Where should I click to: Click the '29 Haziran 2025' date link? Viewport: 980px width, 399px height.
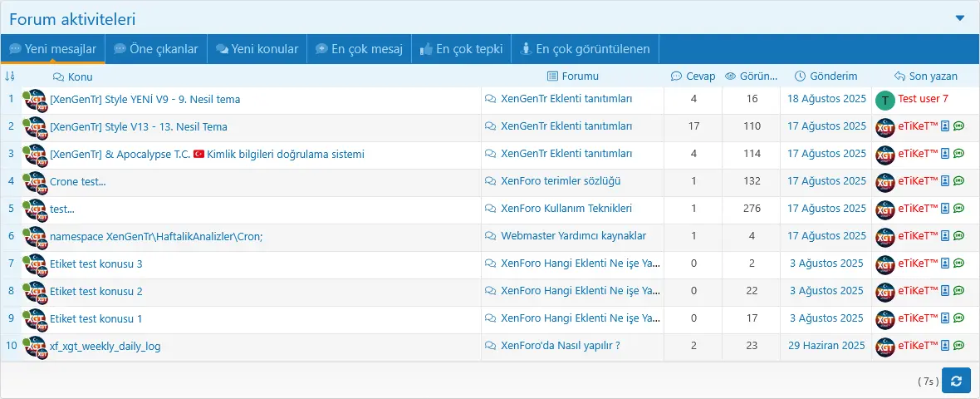(826, 346)
